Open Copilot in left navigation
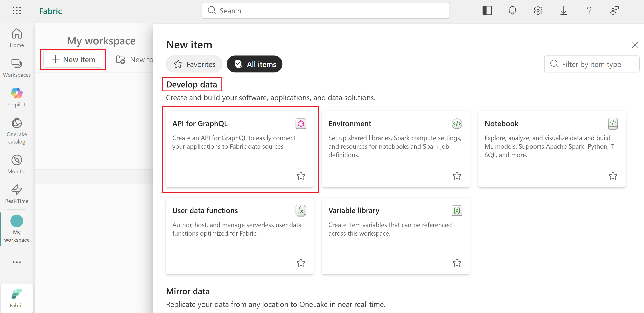 point(17,97)
